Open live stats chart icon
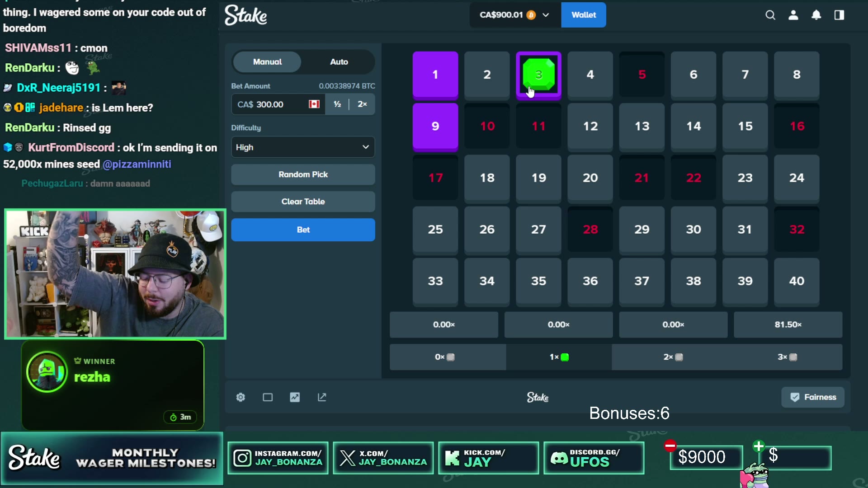868x488 pixels. 295,397
